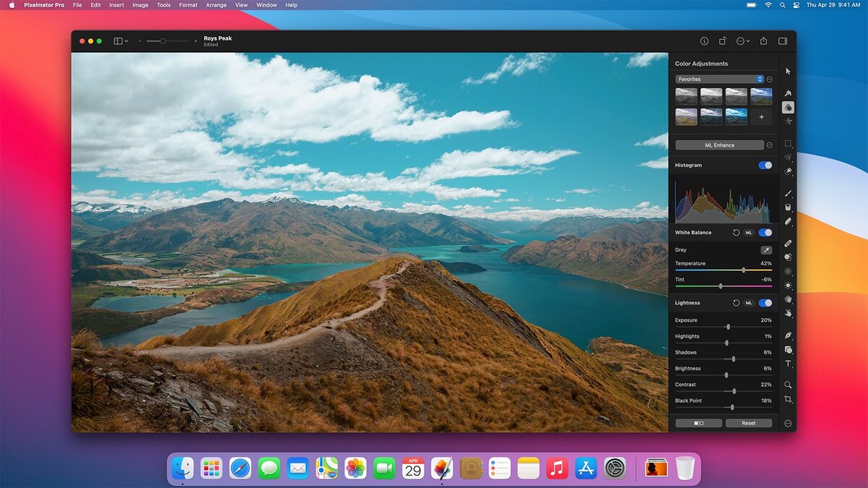Select the Arrange arrow tool

[x=788, y=71]
